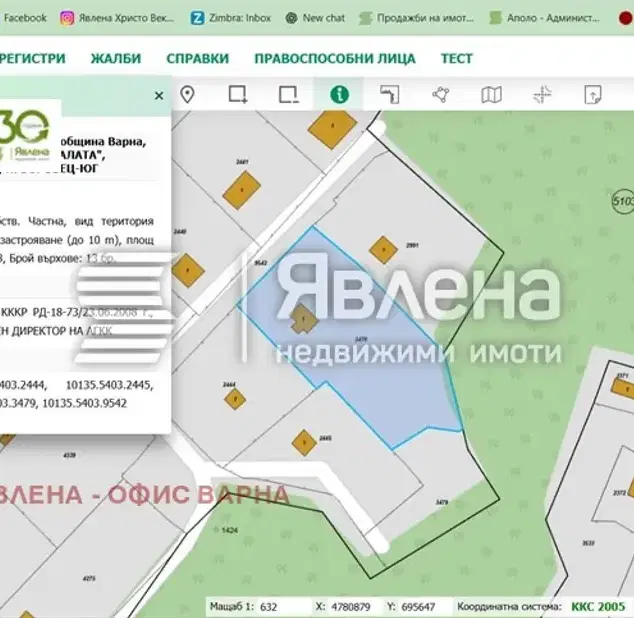This screenshot has height=618, width=634.
Task: Open the New chat bookmark
Action: tap(315, 18)
